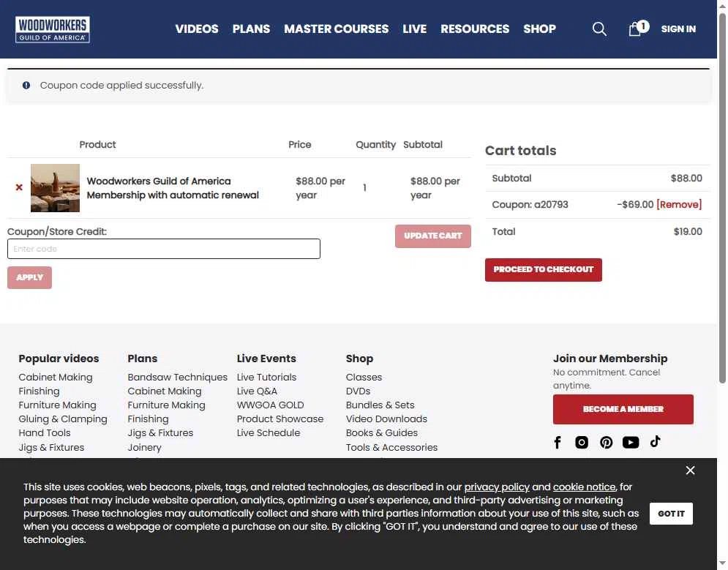This screenshot has width=728, height=570.
Task: Open Tools & Accessories shop link
Action: tap(391, 448)
